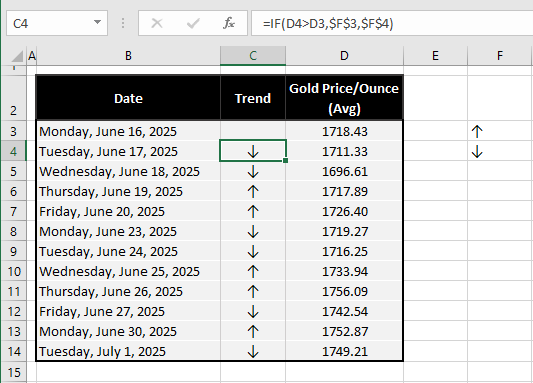Select row 4 header
The image size is (533, 383).
tap(13, 151)
